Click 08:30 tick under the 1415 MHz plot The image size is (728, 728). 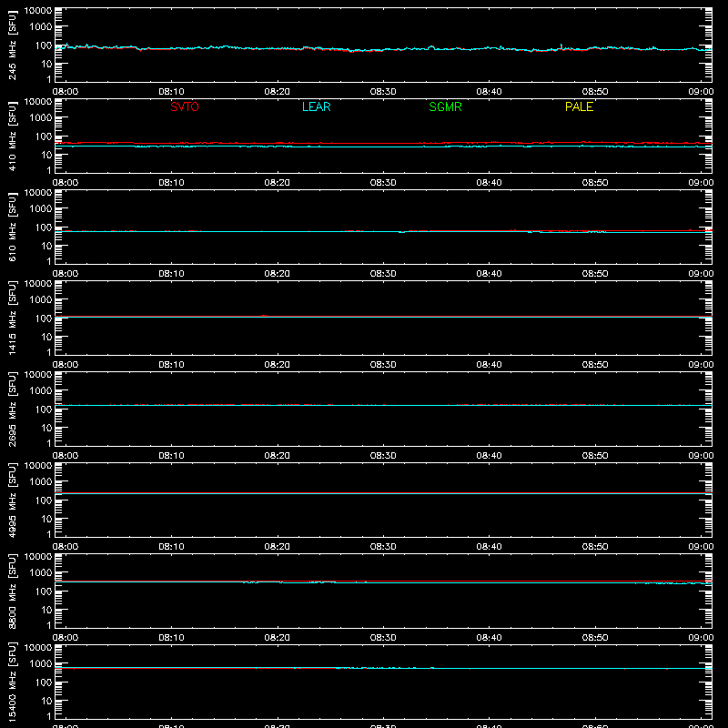point(383,365)
